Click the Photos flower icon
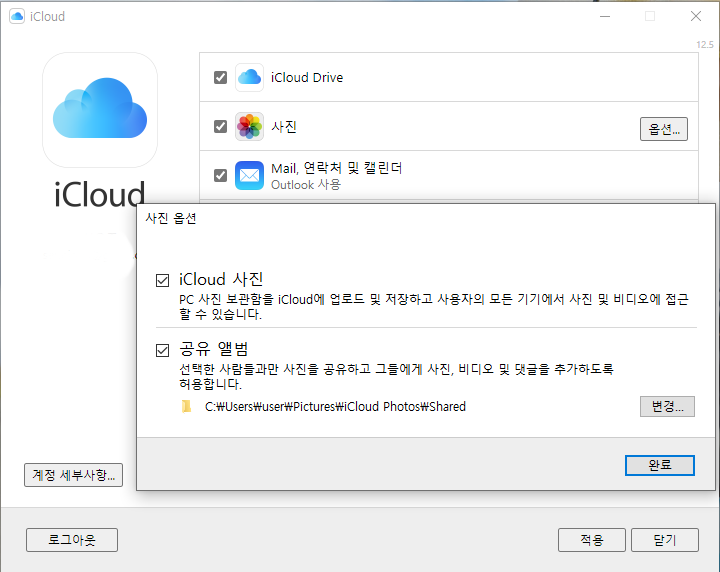Image resolution: width=720 pixels, height=572 pixels. pyautogui.click(x=249, y=126)
